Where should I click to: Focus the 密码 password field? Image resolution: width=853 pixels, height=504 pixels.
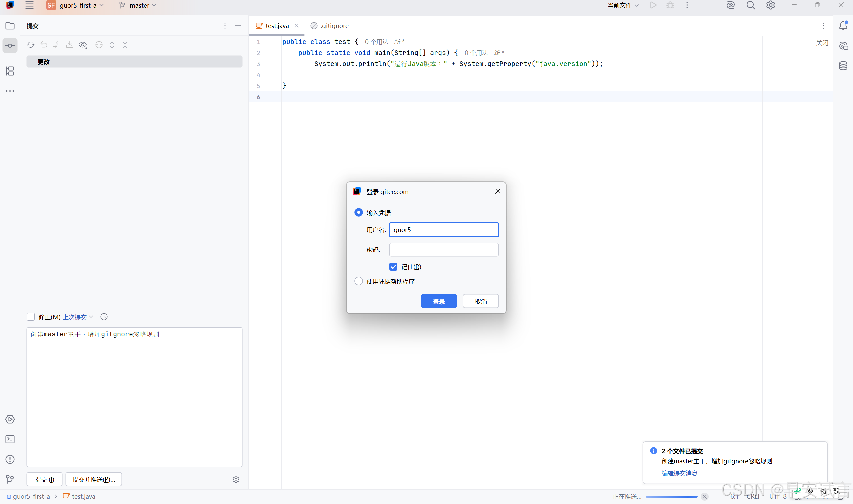click(443, 250)
